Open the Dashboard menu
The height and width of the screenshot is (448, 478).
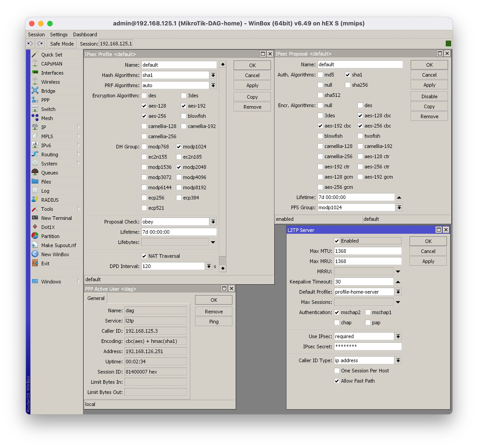coord(85,35)
